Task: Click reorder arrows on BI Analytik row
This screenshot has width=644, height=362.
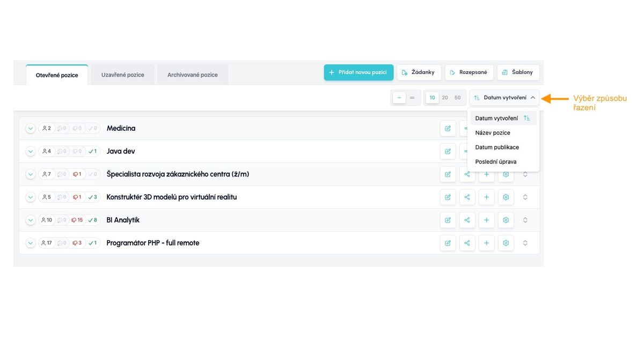Action: point(525,220)
